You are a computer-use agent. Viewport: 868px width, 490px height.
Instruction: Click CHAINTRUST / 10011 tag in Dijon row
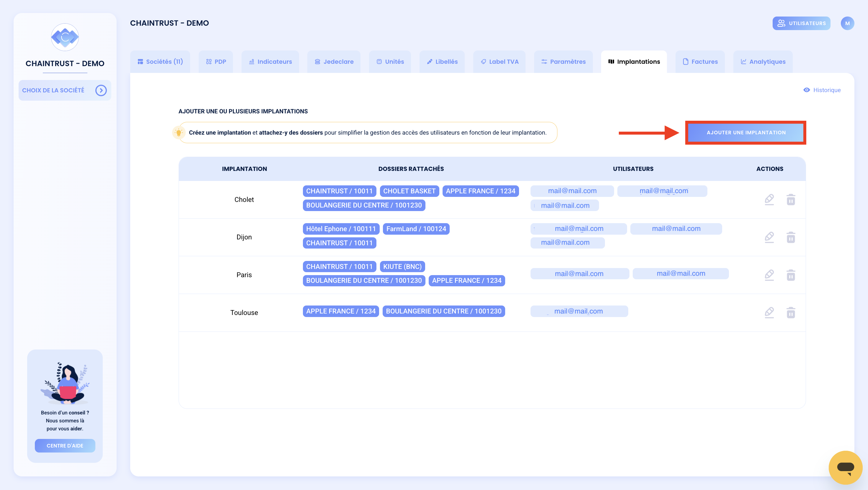[339, 243]
